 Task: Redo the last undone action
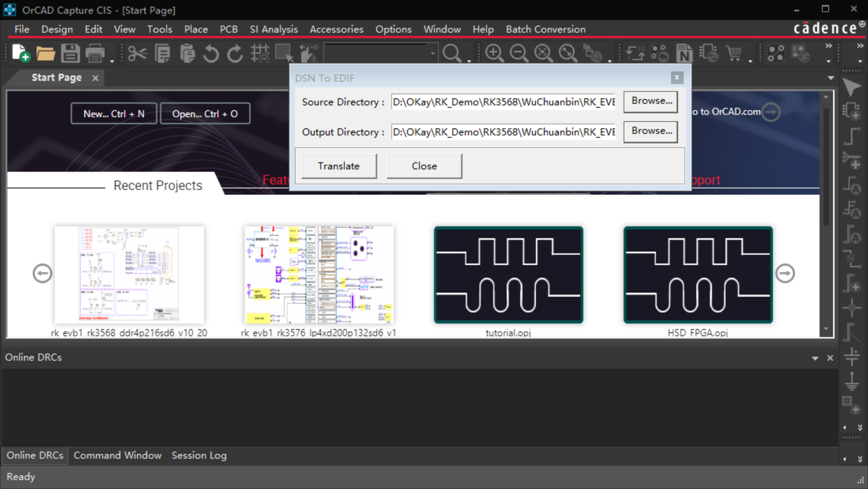(235, 53)
